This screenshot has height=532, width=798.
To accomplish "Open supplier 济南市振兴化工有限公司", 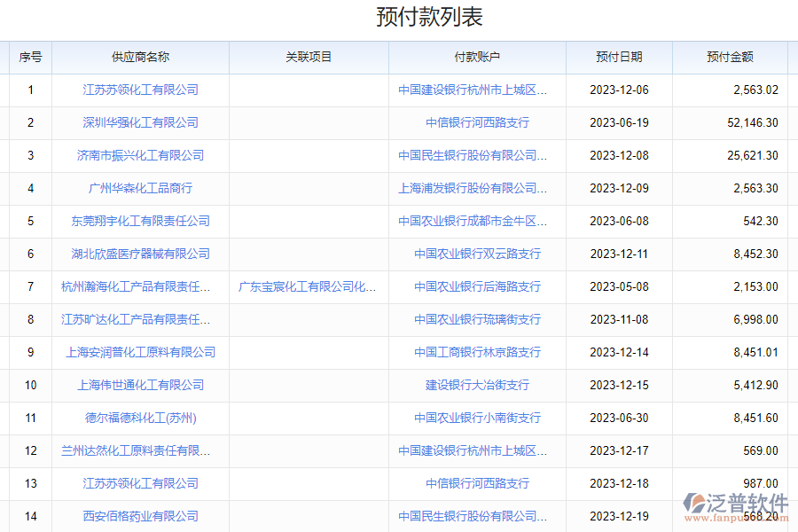I will 140,155.
